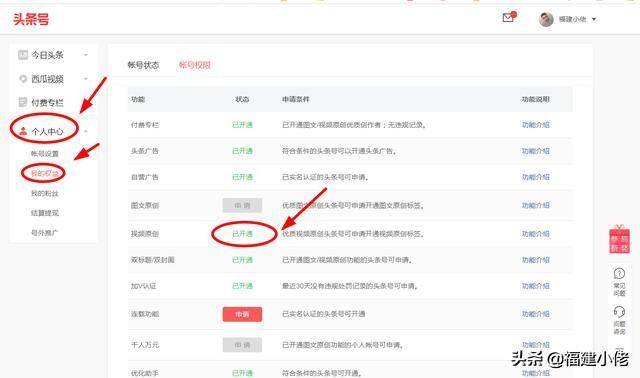Click 已开通 status for 付费专栏

pos(242,125)
